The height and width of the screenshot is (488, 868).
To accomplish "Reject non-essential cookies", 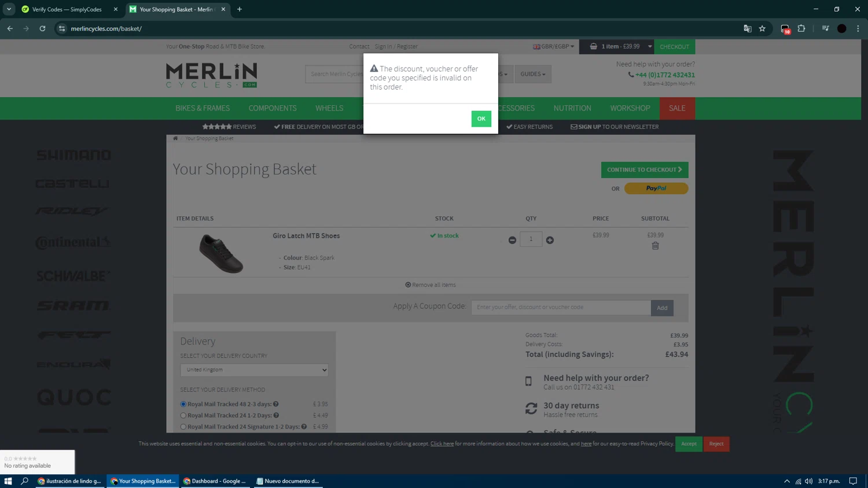I will 716,444.
